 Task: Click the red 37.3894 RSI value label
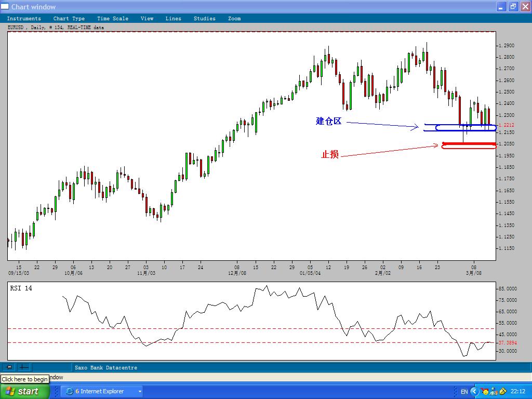coord(508,343)
